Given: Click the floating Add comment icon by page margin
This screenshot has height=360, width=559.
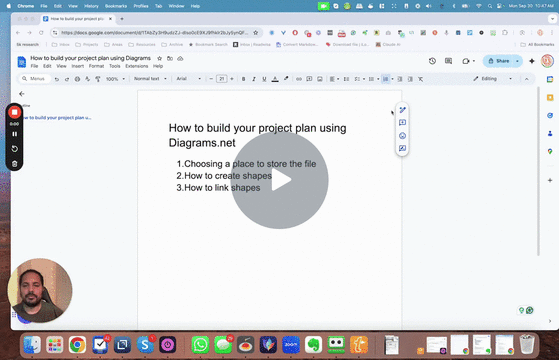Looking at the screenshot, I should click(x=402, y=123).
